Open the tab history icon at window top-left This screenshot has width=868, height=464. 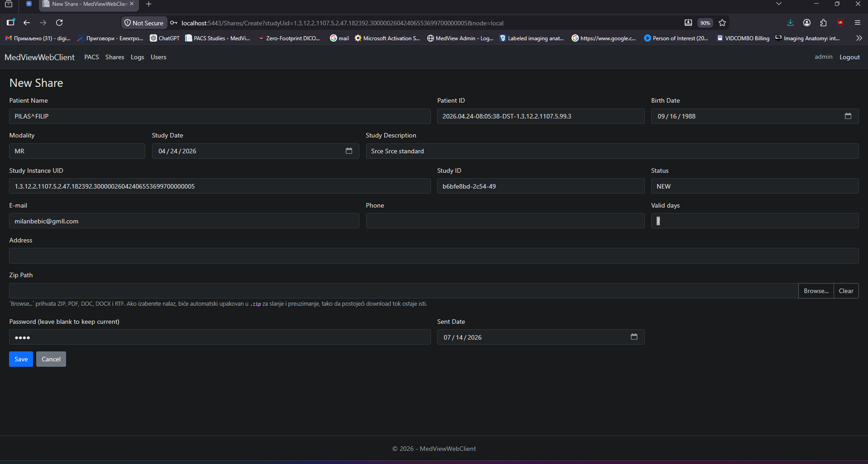(8, 4)
